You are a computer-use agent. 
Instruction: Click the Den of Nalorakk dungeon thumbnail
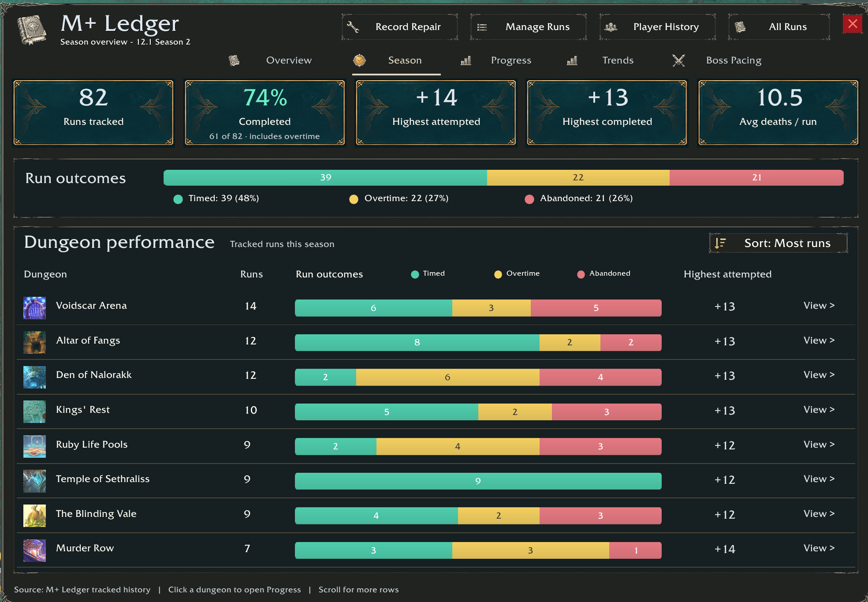(x=34, y=377)
